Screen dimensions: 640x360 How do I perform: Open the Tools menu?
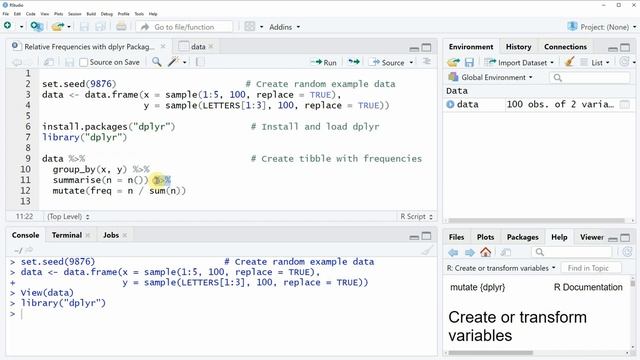(139, 14)
